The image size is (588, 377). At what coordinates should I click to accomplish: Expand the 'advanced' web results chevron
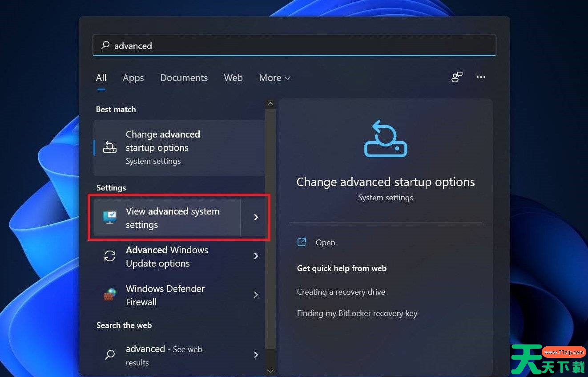(x=256, y=355)
